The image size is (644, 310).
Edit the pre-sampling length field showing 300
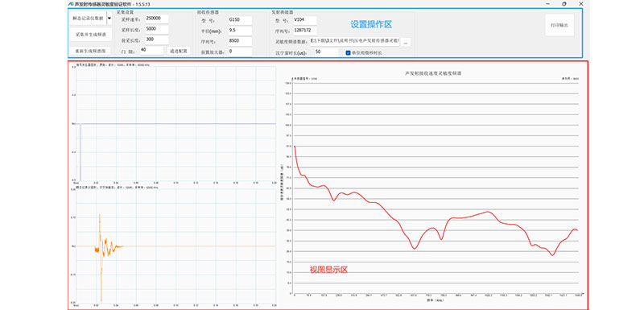pyautogui.click(x=156, y=39)
